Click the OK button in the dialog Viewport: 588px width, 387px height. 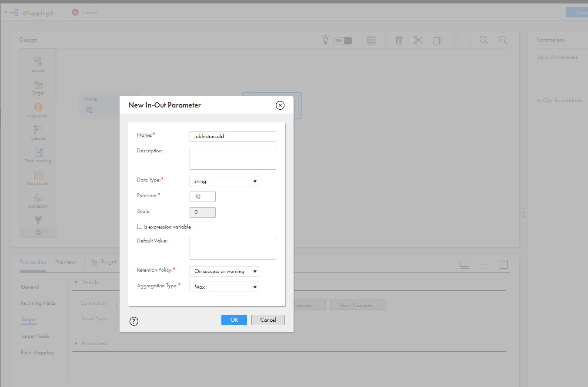pos(234,320)
